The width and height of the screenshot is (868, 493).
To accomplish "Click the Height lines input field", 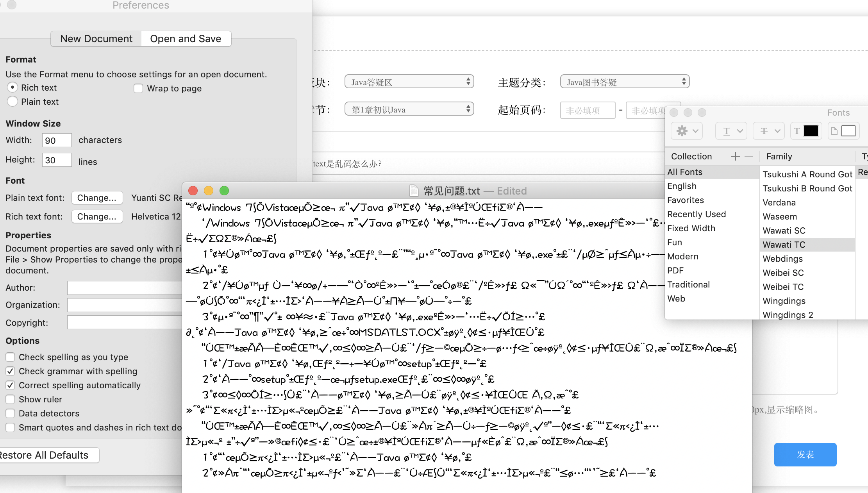I will click(57, 160).
